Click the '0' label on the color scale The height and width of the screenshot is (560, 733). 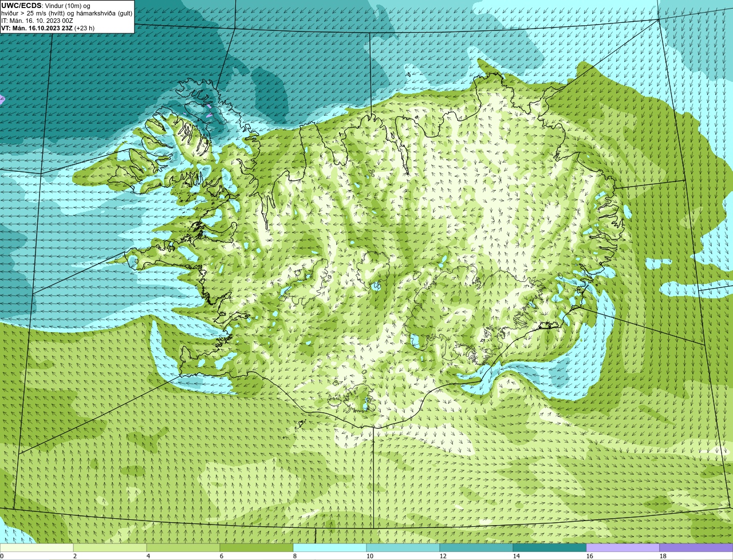pos(2,556)
